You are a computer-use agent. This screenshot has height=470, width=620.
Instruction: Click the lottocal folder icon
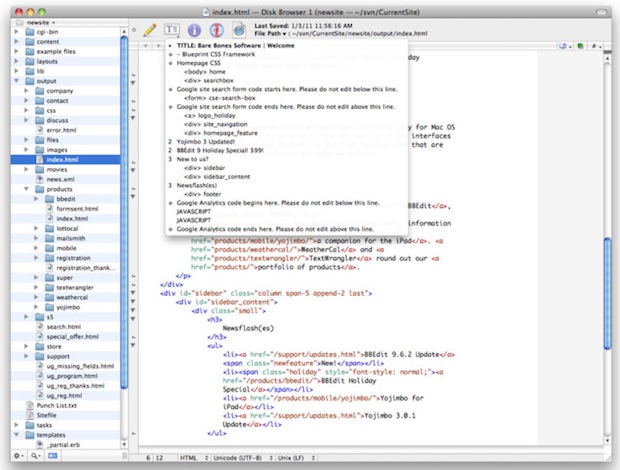pyautogui.click(x=49, y=228)
